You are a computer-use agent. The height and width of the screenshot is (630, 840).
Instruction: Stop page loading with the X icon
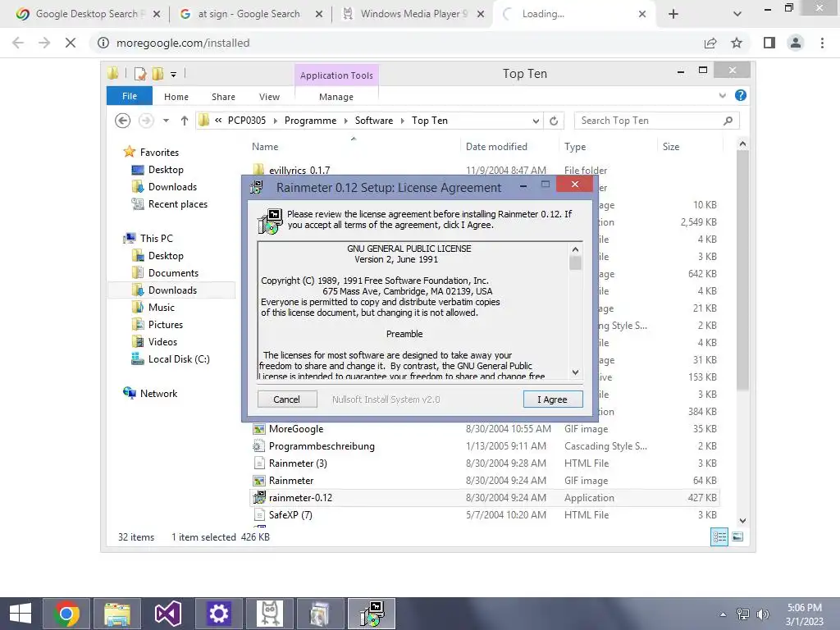71,43
